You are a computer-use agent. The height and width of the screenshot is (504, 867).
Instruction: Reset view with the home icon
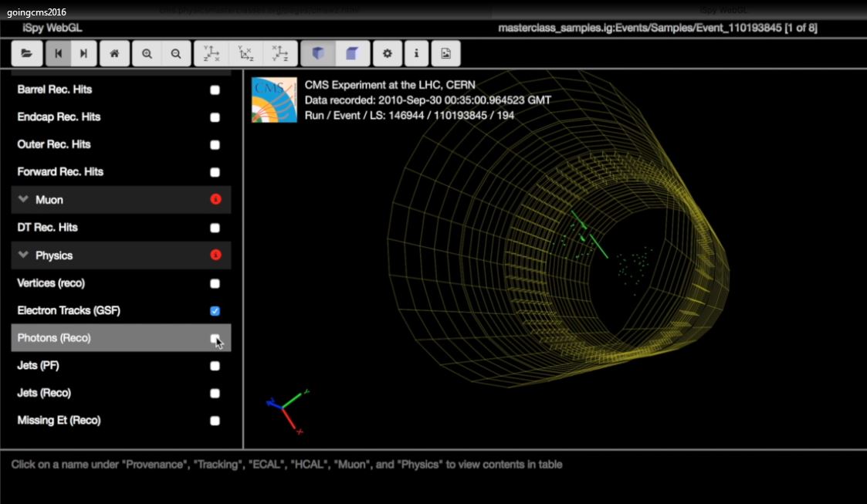pyautogui.click(x=114, y=53)
